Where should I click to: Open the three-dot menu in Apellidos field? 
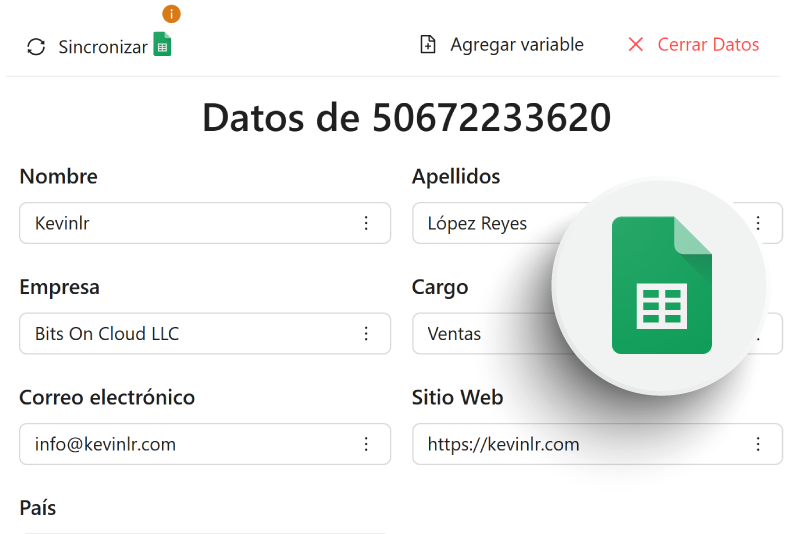point(758,223)
